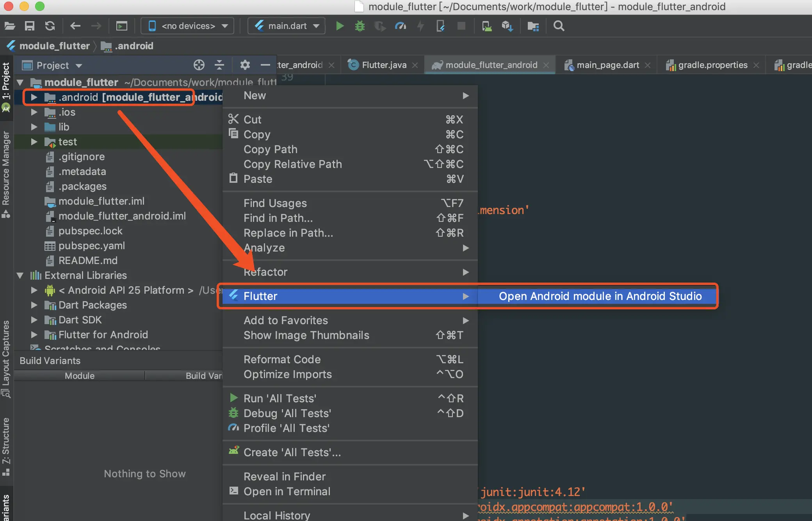812x521 pixels.
Task: Open the Structure side tab
Action: tap(6, 446)
